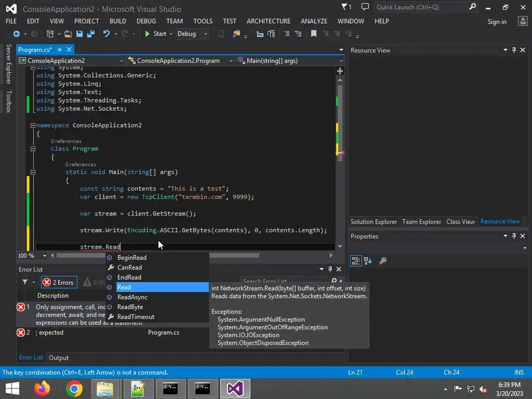Collapse the using directives region

pyautogui.click(x=33, y=68)
